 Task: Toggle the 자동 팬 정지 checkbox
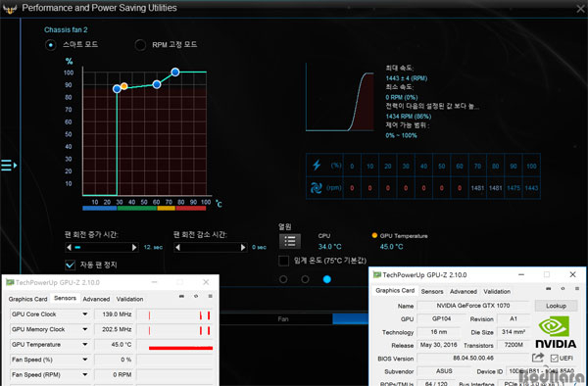(71, 265)
